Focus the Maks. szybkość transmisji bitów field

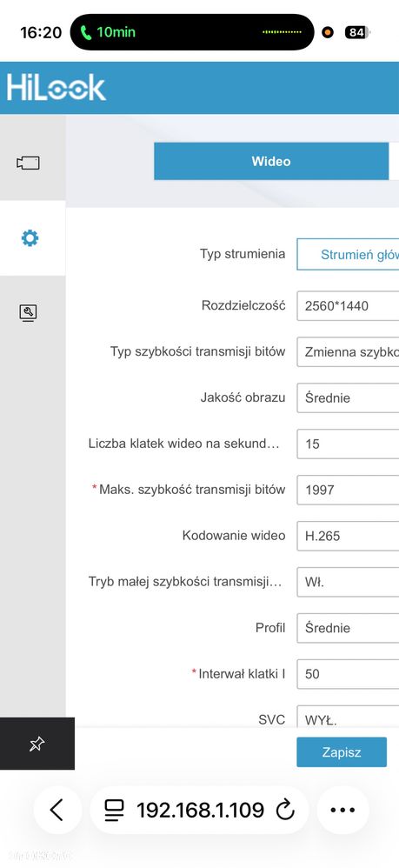point(348,490)
